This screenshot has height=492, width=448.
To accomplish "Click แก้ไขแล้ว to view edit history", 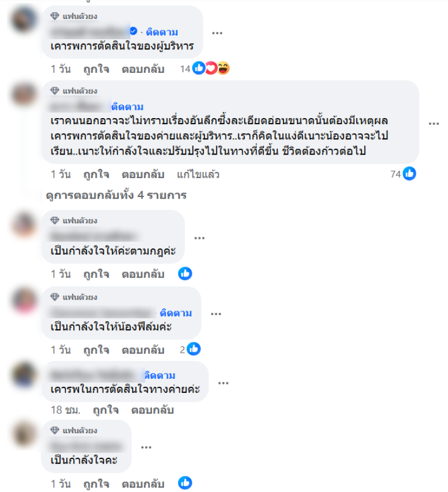I will pyautogui.click(x=198, y=175).
